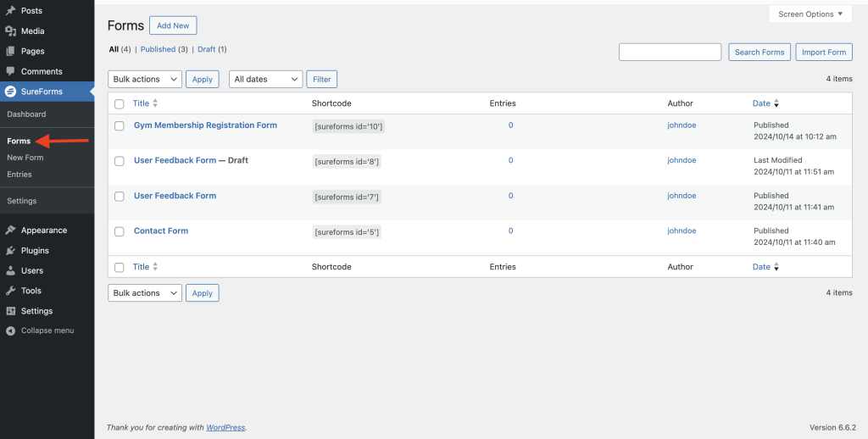Check the Gym Membership Registration Form checkbox
868x439 pixels.
click(x=120, y=125)
